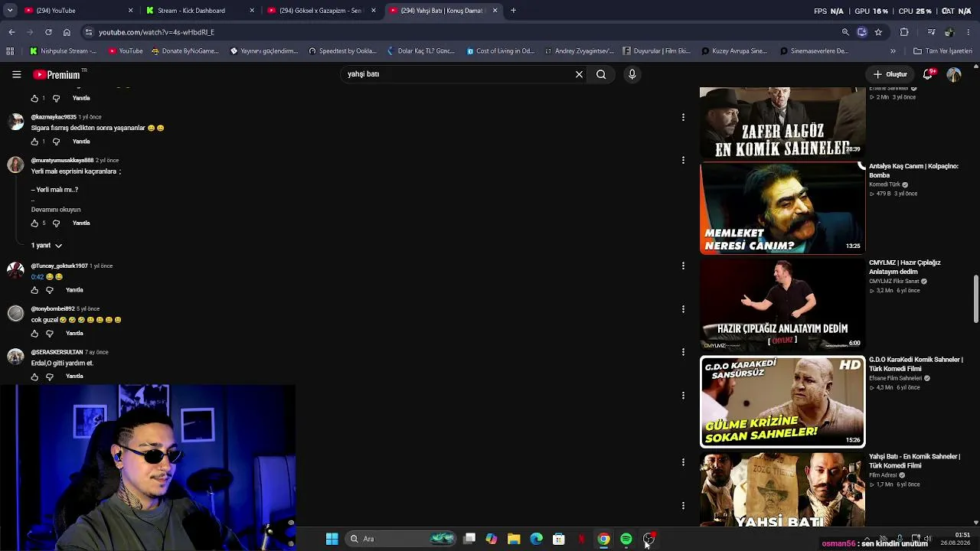Bookmark this page with the star icon

point(878,32)
